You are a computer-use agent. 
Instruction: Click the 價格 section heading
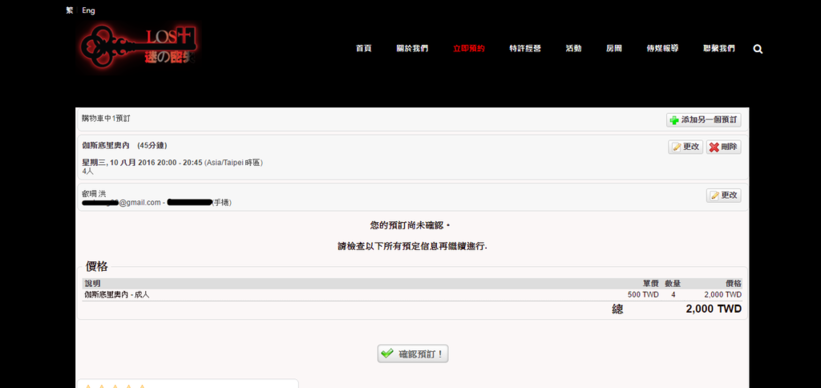pyautogui.click(x=97, y=267)
